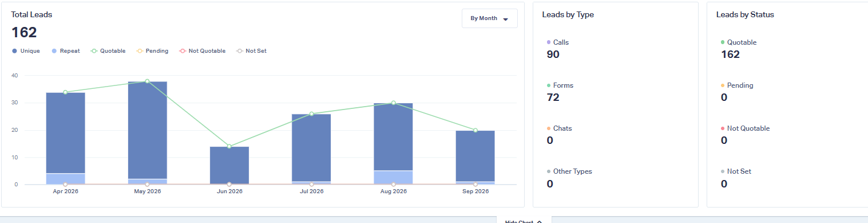The height and width of the screenshot is (223, 868).
Task: Click the Jul 2026 axis label
Action: [x=311, y=191]
